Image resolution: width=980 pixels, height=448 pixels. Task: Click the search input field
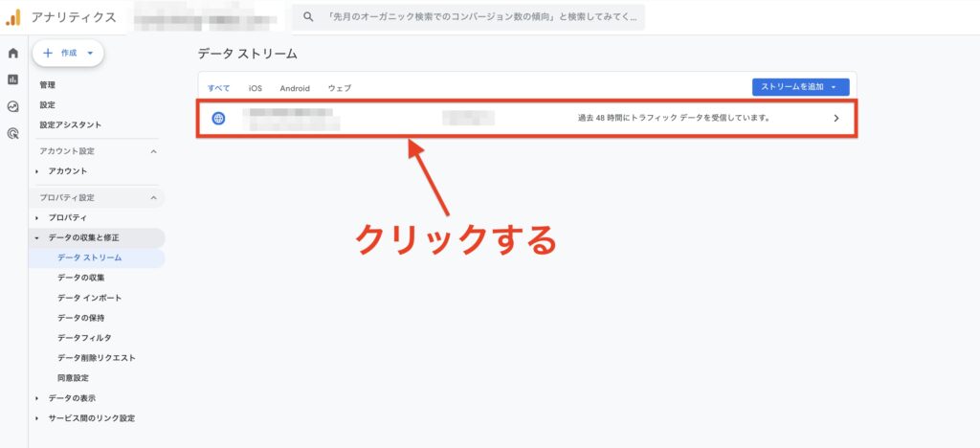pyautogui.click(x=479, y=17)
